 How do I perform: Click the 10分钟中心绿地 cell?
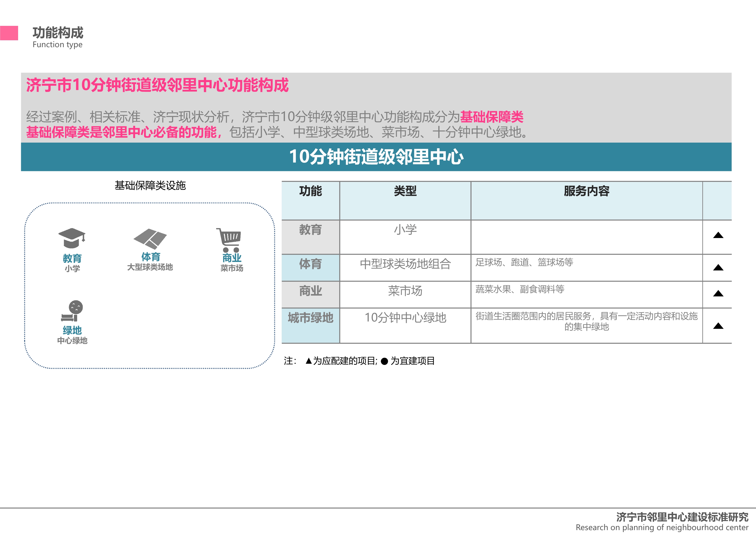click(x=405, y=326)
